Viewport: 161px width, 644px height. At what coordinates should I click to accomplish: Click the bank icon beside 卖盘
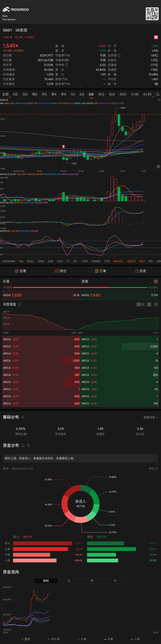click(x=156, y=281)
